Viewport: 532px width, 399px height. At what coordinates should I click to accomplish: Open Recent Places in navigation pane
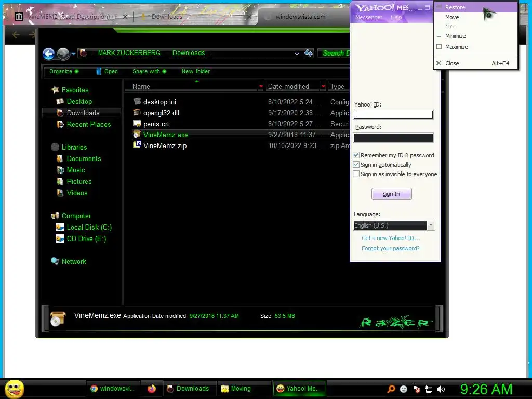click(x=89, y=124)
